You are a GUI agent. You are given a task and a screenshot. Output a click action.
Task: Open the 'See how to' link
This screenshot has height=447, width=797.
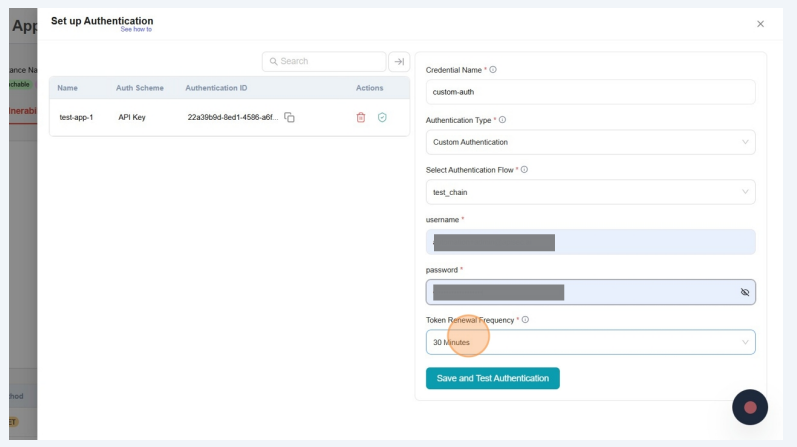136,30
